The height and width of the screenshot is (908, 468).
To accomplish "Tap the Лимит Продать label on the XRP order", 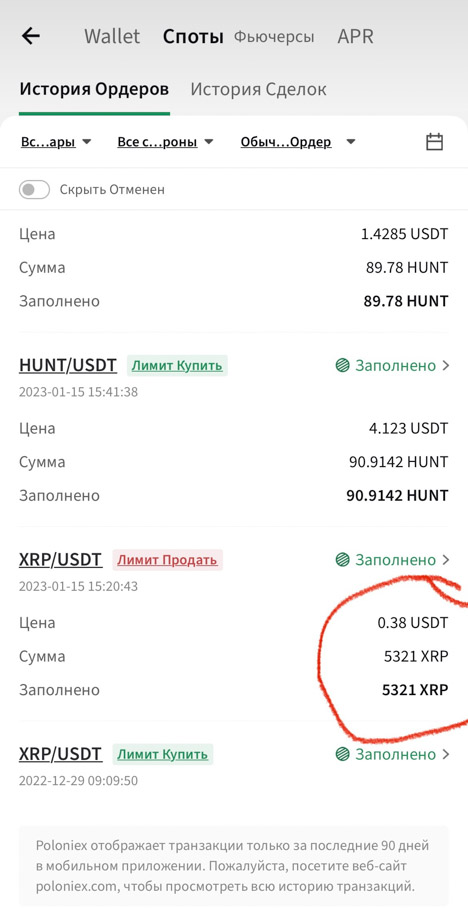I will (167, 560).
